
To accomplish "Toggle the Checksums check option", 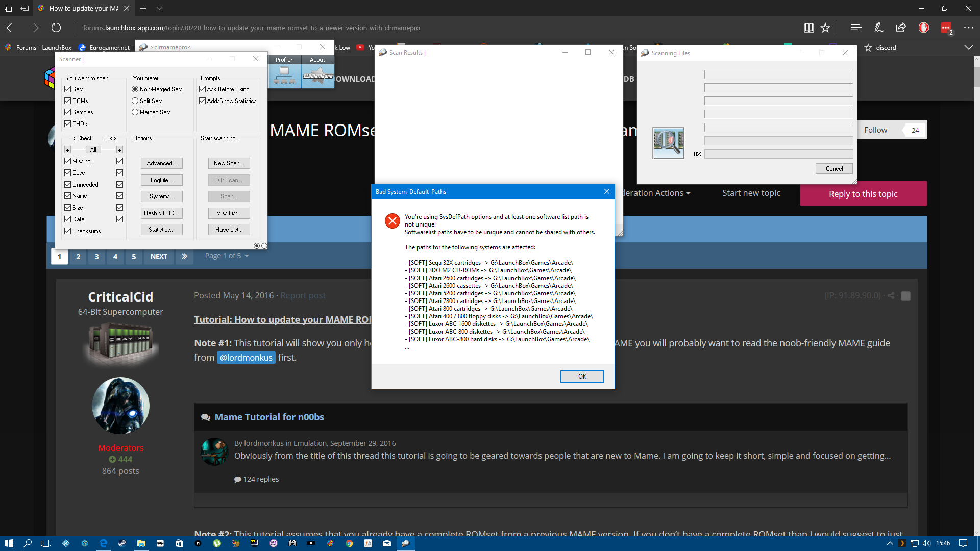I will coord(67,231).
